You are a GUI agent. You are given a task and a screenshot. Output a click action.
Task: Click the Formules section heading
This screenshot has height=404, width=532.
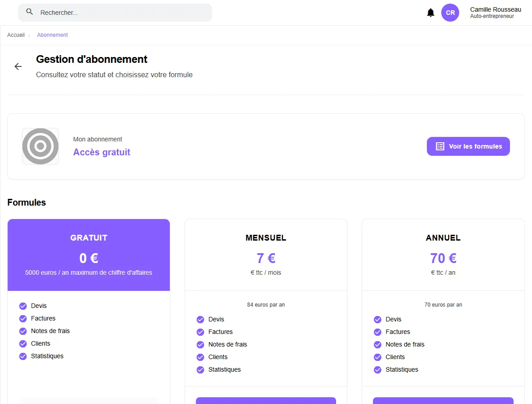(27, 202)
